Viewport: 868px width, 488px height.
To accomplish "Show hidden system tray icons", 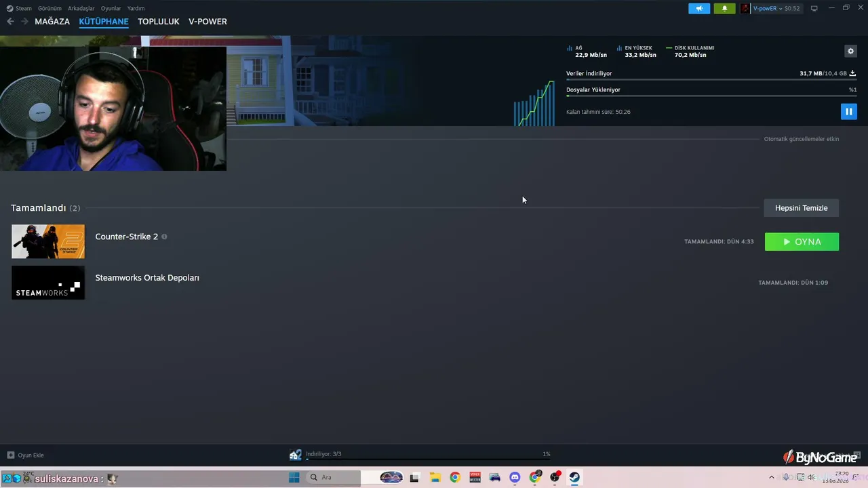I will [x=771, y=477].
